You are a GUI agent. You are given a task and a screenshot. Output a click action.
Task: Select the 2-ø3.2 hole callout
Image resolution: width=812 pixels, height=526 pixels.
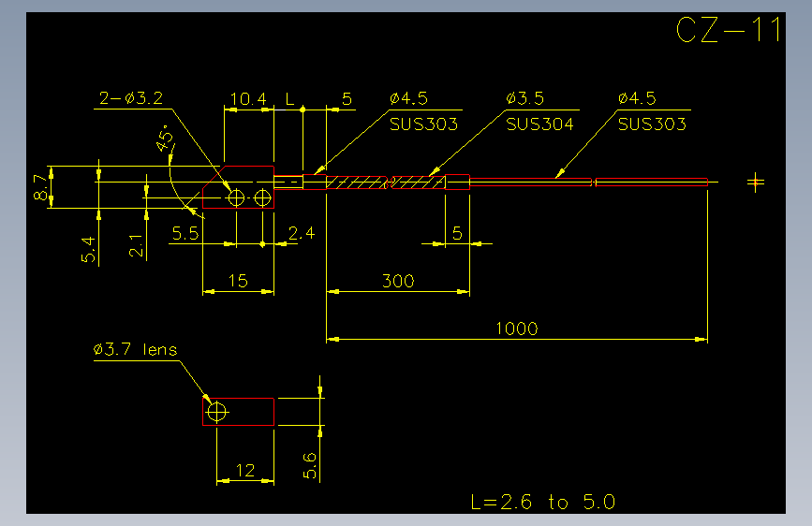[131, 98]
